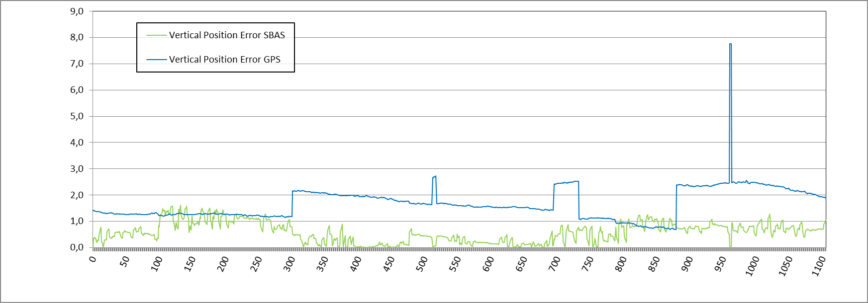
Task: Select the green SBAS legend line sample
Action: point(156,35)
